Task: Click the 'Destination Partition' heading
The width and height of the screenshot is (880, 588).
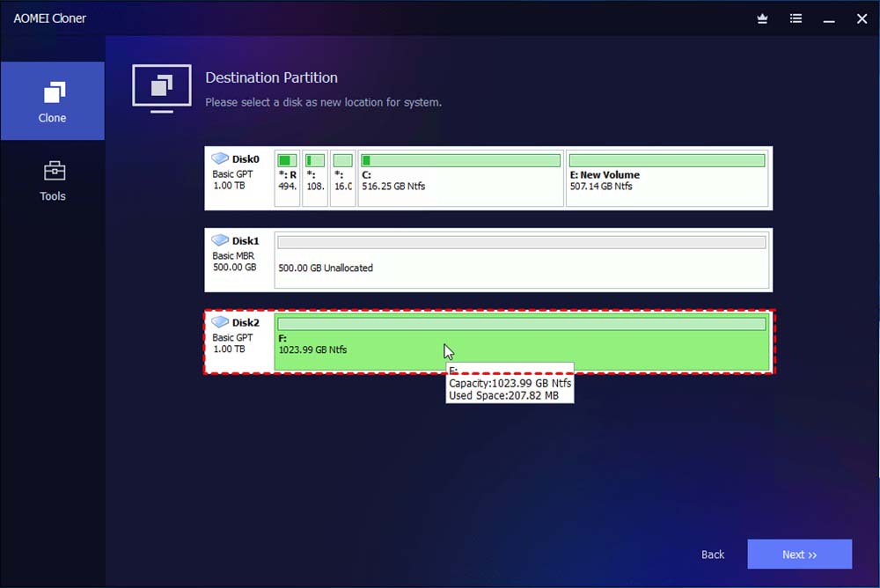Action: pos(272,77)
